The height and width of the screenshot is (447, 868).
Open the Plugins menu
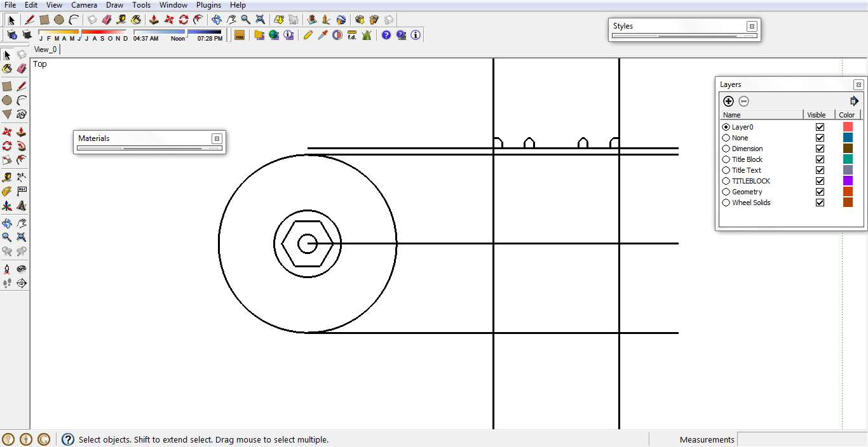[208, 5]
